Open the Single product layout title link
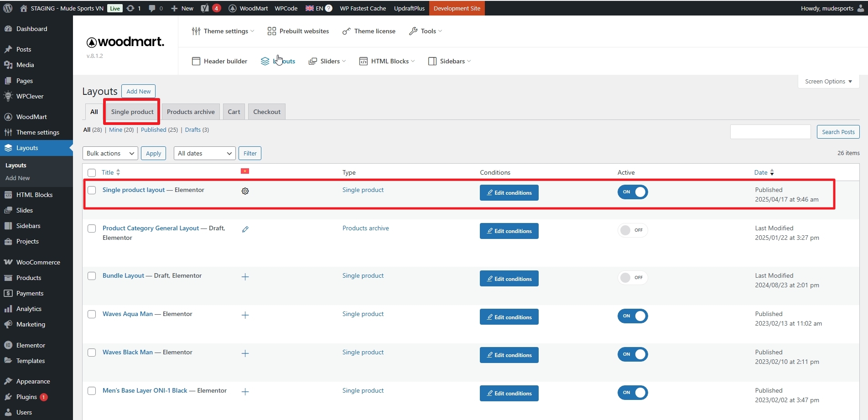Screen dimensions: 868x420 [134, 190]
